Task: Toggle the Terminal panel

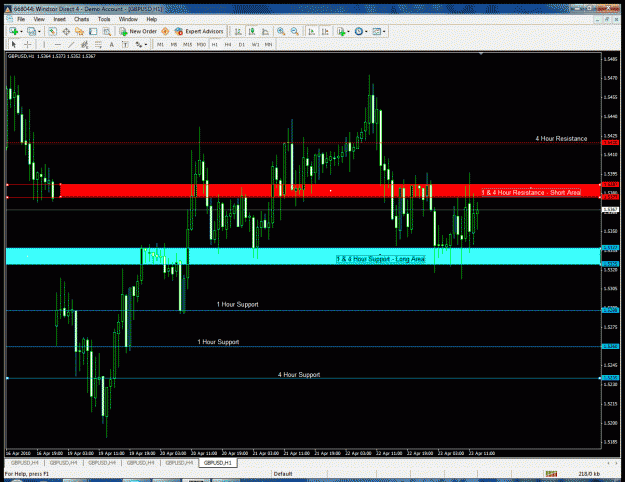Action: point(93,31)
